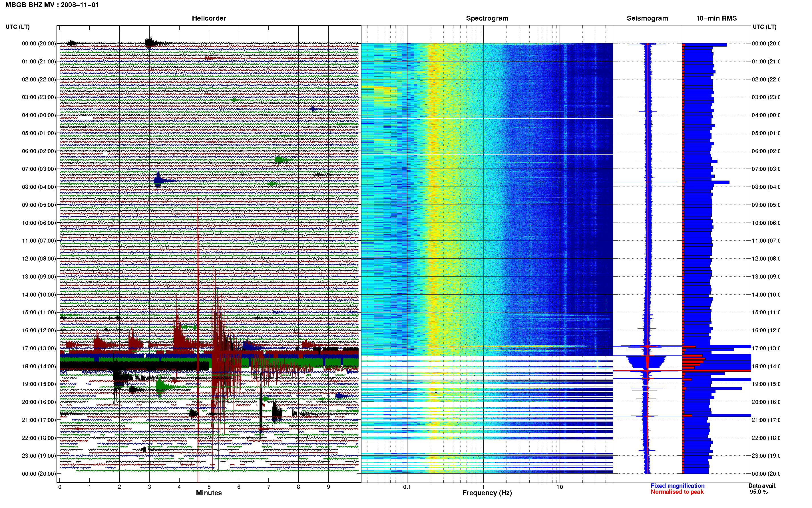
Task: Click the '9' tick on the Minutes axis
Action: coord(328,487)
